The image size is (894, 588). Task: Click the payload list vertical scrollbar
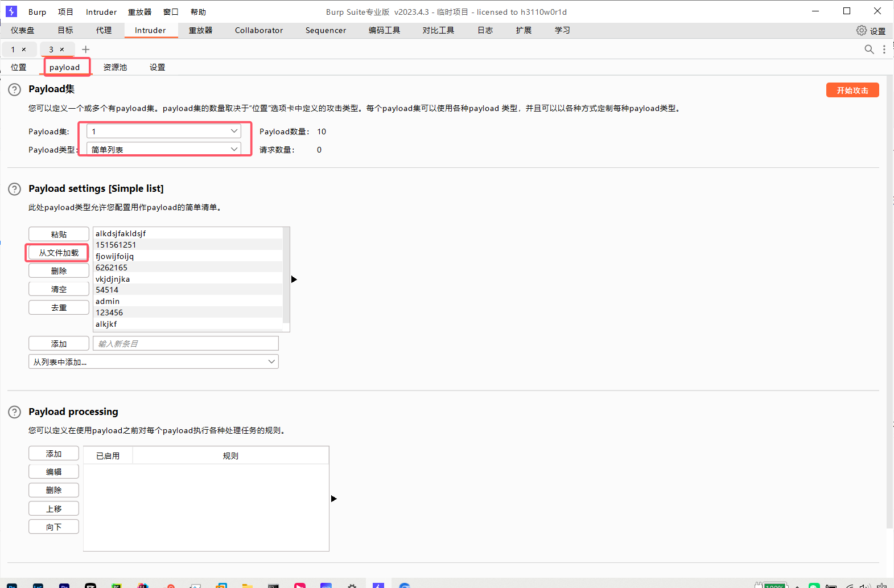286,276
